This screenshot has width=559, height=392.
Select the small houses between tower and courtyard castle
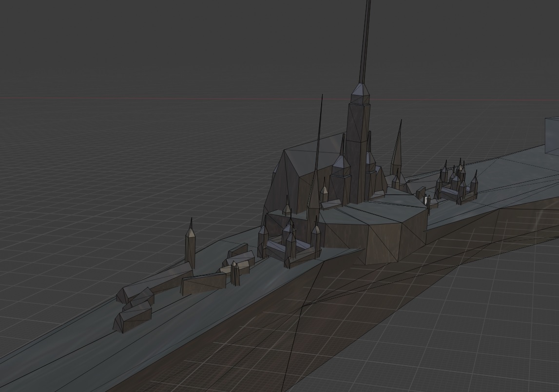239,261
